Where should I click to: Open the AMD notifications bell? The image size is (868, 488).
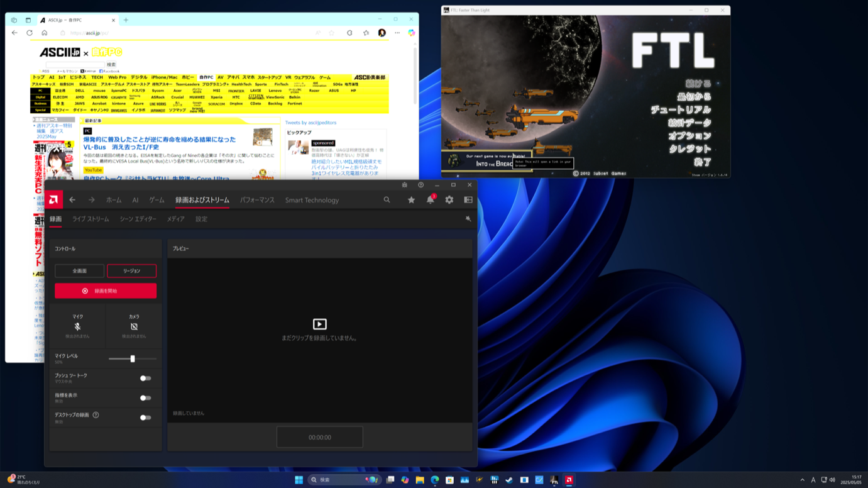431,200
